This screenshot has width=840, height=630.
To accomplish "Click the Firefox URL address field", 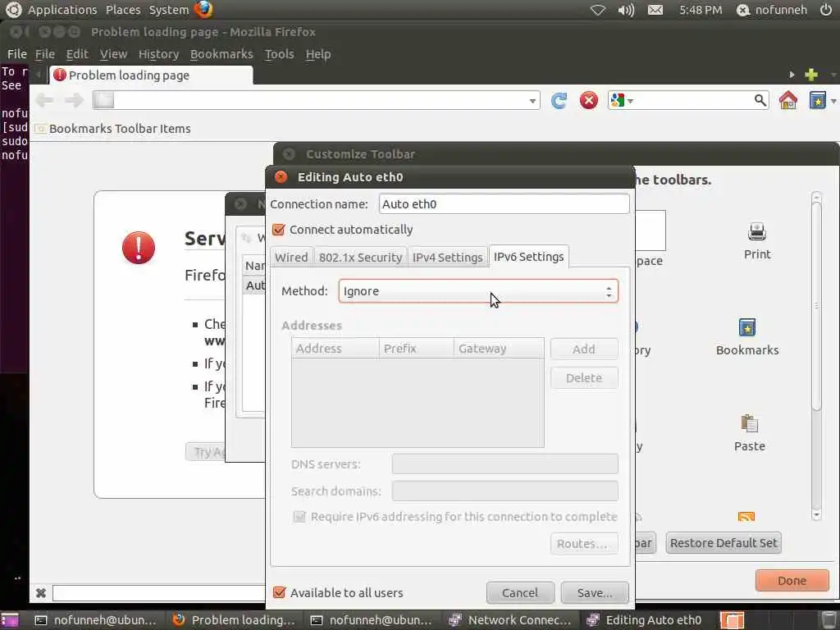I will 316,100.
